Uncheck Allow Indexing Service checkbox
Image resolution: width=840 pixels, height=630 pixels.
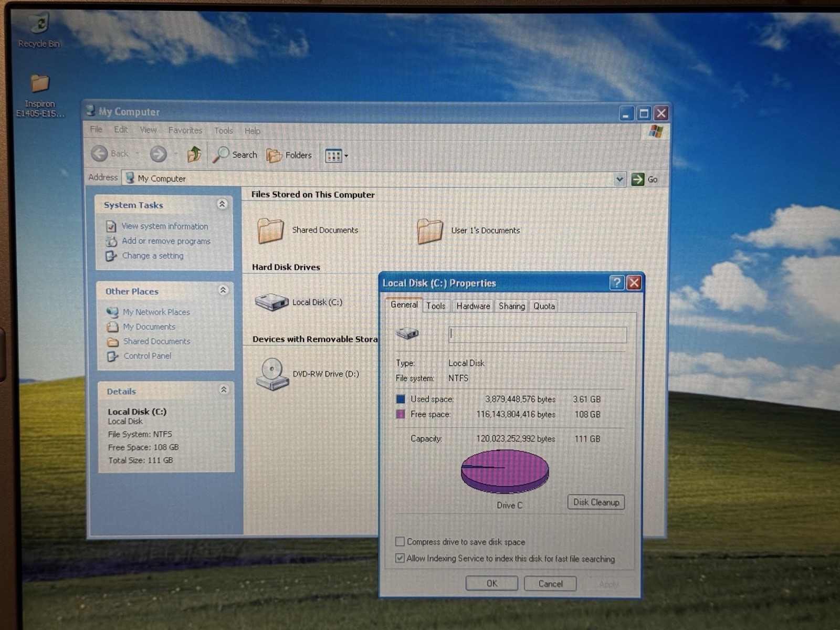point(400,558)
